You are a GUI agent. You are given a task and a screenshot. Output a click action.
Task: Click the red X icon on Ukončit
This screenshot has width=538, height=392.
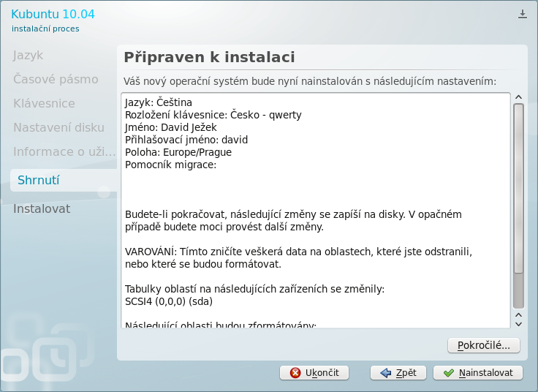coord(295,373)
